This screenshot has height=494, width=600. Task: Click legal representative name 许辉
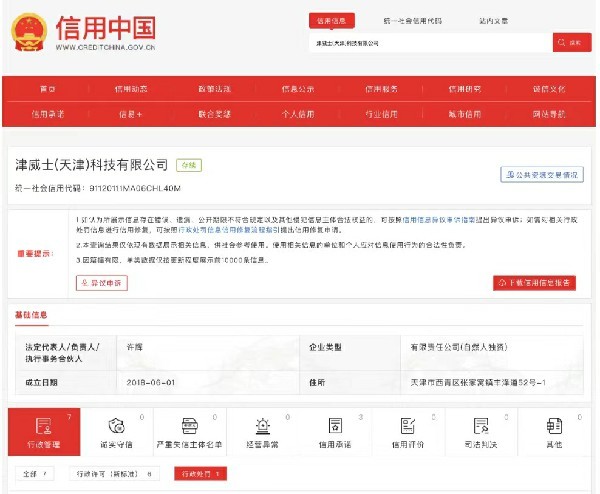[x=135, y=347]
